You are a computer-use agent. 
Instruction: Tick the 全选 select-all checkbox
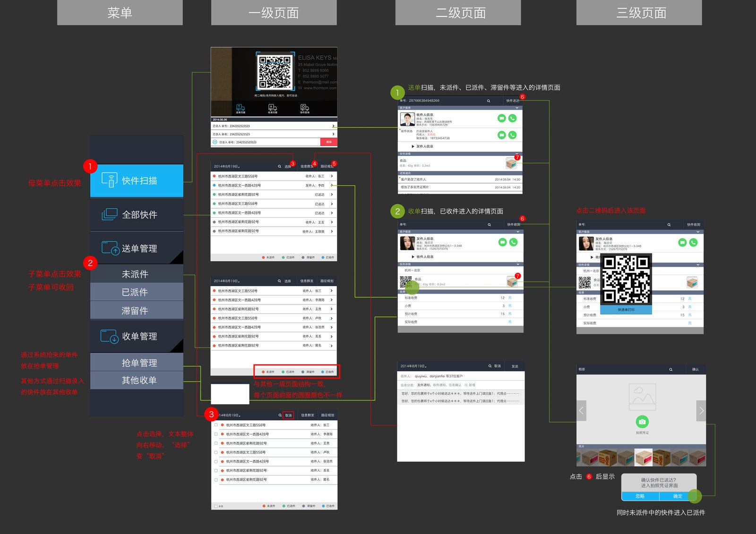click(x=216, y=506)
